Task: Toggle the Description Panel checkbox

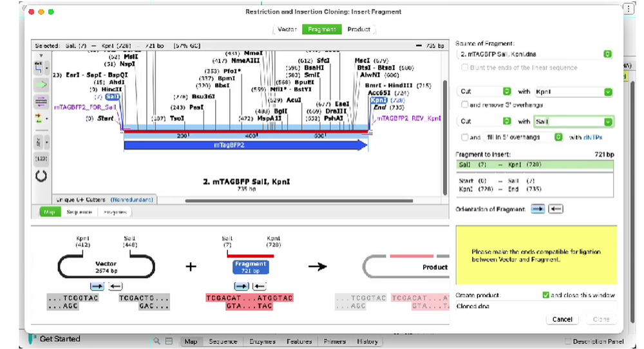Action: 568,341
